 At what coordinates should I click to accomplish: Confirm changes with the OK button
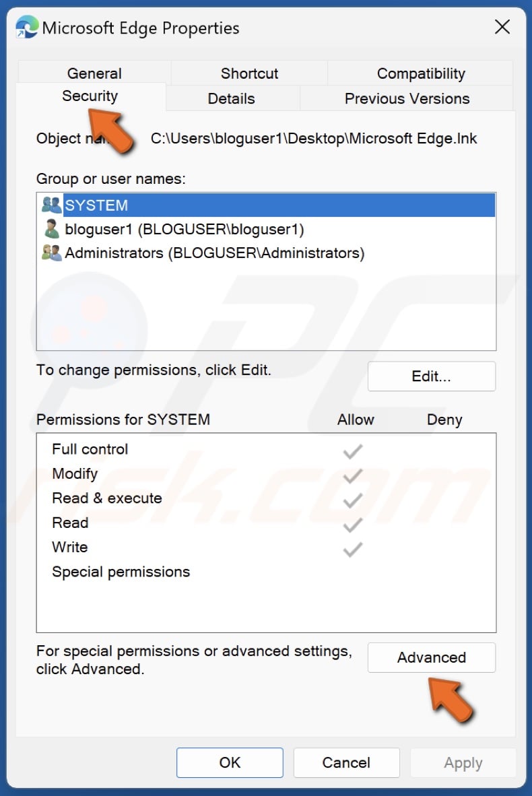(229, 762)
